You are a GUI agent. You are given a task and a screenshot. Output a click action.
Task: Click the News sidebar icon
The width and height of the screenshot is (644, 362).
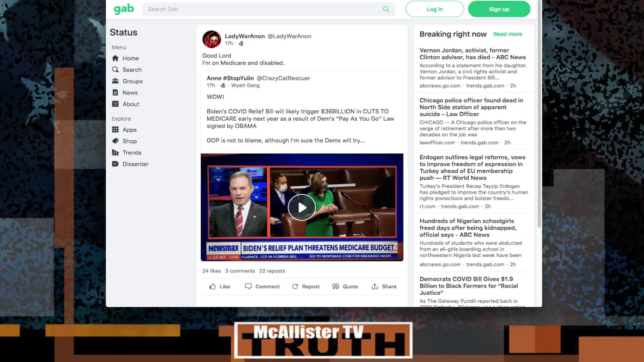(116, 93)
